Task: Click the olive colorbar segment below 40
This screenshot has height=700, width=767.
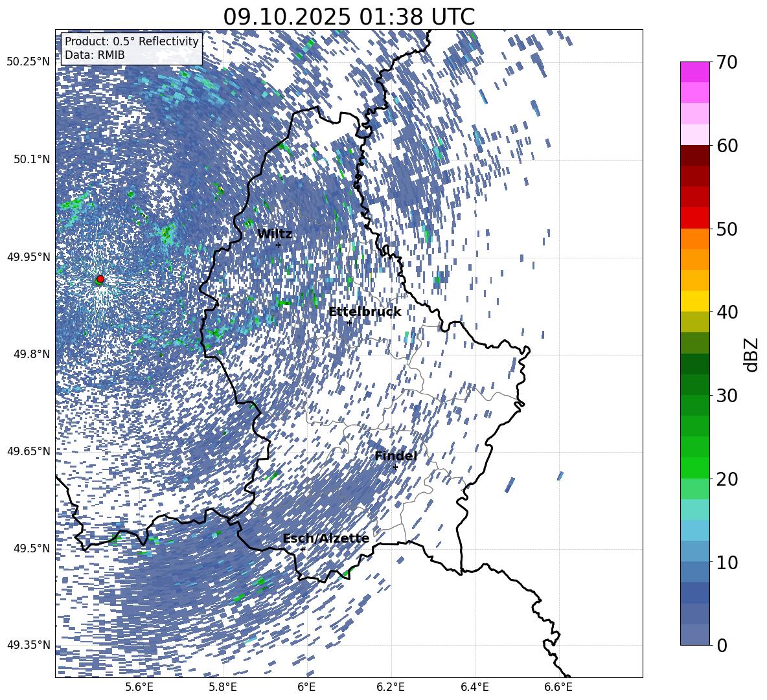Action: click(x=695, y=322)
